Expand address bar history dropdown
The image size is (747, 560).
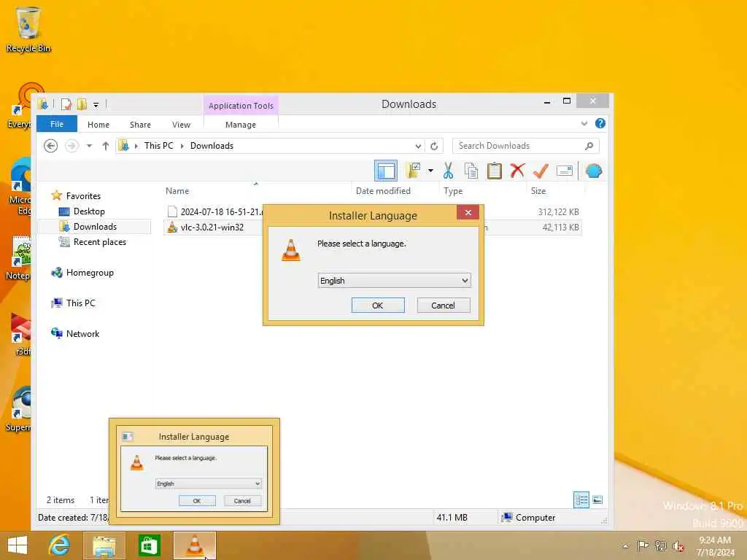[418, 146]
